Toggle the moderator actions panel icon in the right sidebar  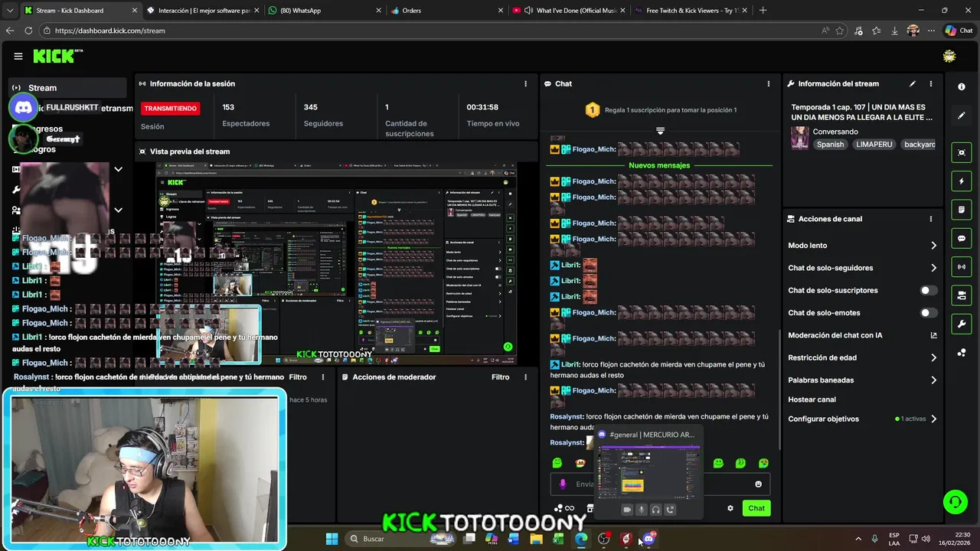tap(962, 295)
